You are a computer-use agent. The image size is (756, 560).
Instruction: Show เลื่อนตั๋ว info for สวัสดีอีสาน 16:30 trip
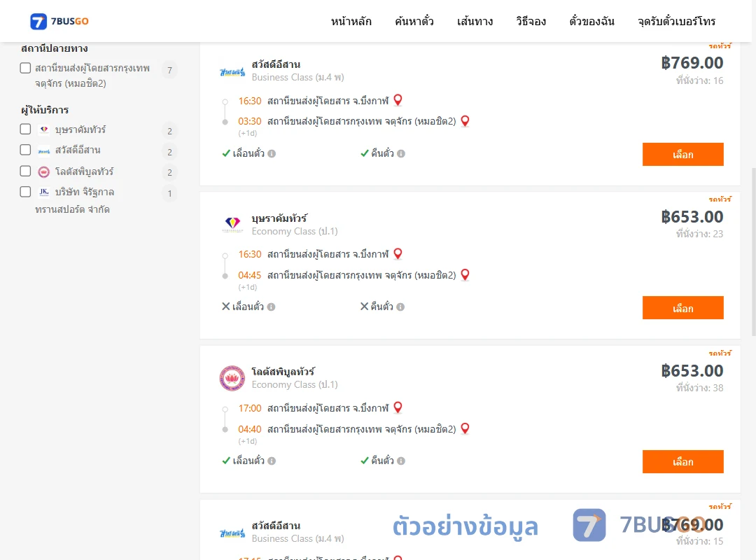coord(272,154)
